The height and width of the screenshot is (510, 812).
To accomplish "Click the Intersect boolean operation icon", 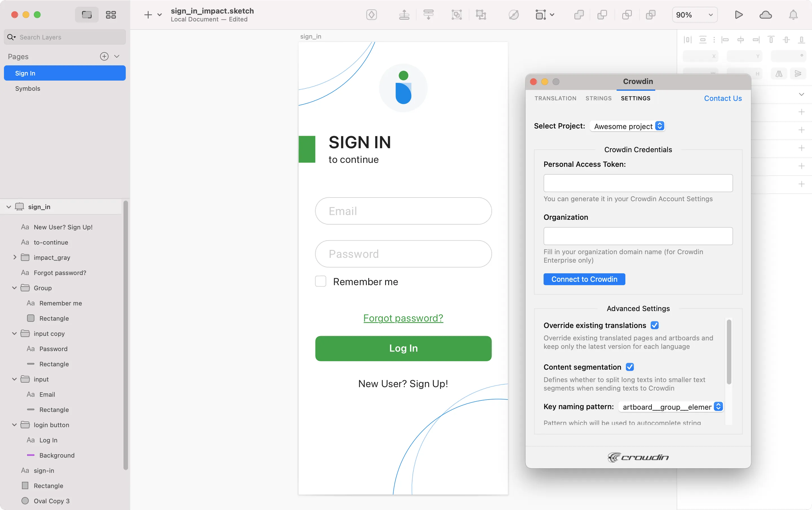I will (x=626, y=15).
